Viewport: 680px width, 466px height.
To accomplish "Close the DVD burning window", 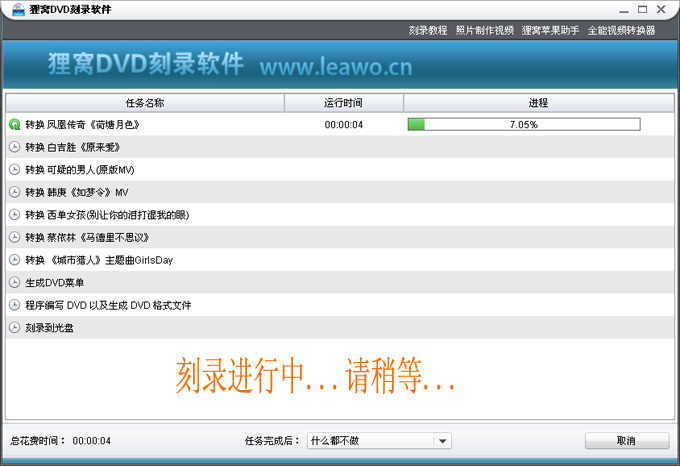I will (x=661, y=10).
